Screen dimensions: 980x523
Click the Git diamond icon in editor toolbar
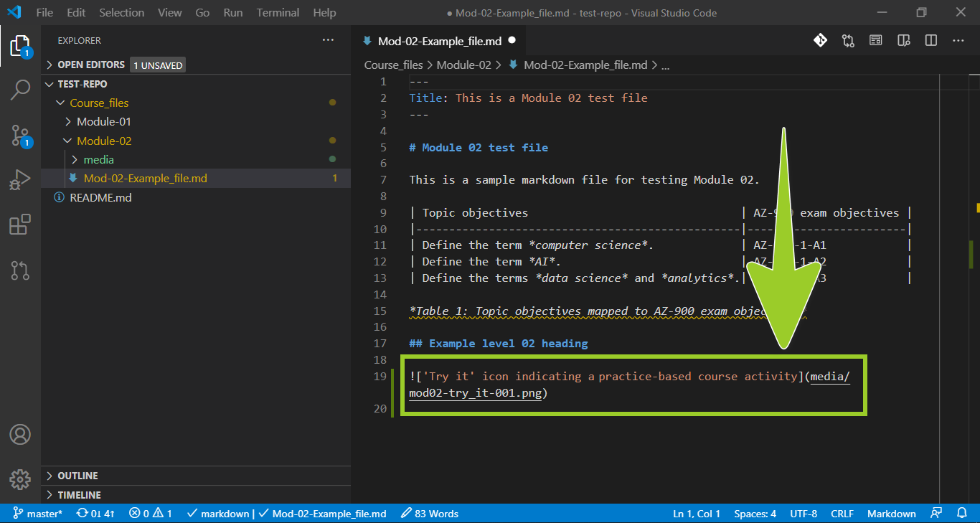[820, 41]
